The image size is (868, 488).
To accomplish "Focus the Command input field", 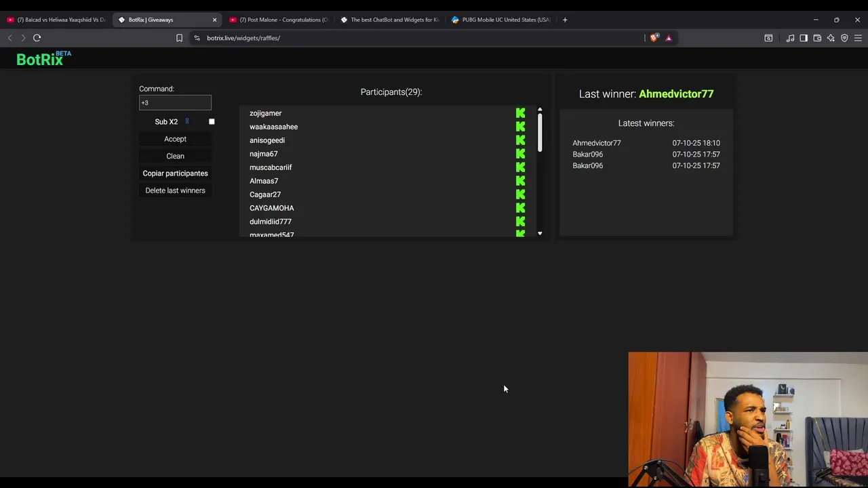I will pyautogui.click(x=175, y=102).
